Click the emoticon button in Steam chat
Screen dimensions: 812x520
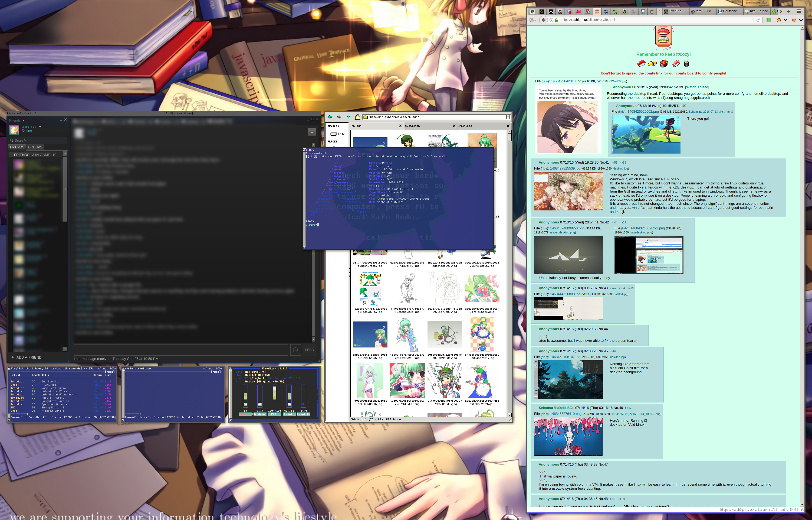pyautogui.click(x=295, y=350)
